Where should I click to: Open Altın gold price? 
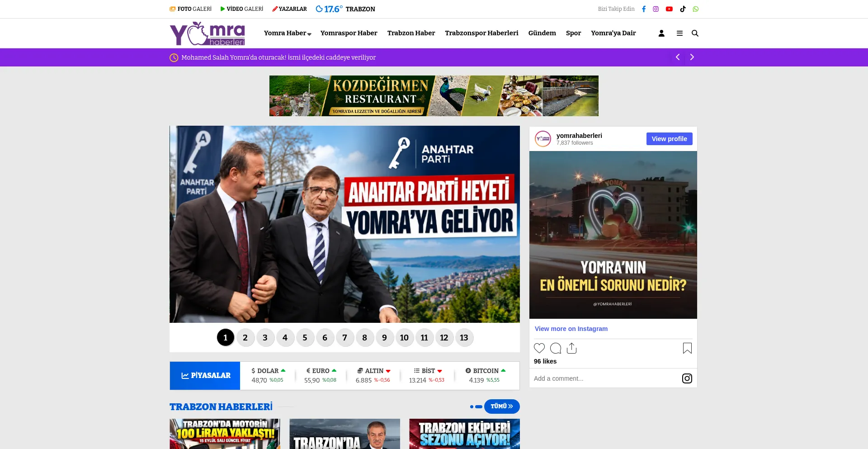pyautogui.click(x=373, y=375)
